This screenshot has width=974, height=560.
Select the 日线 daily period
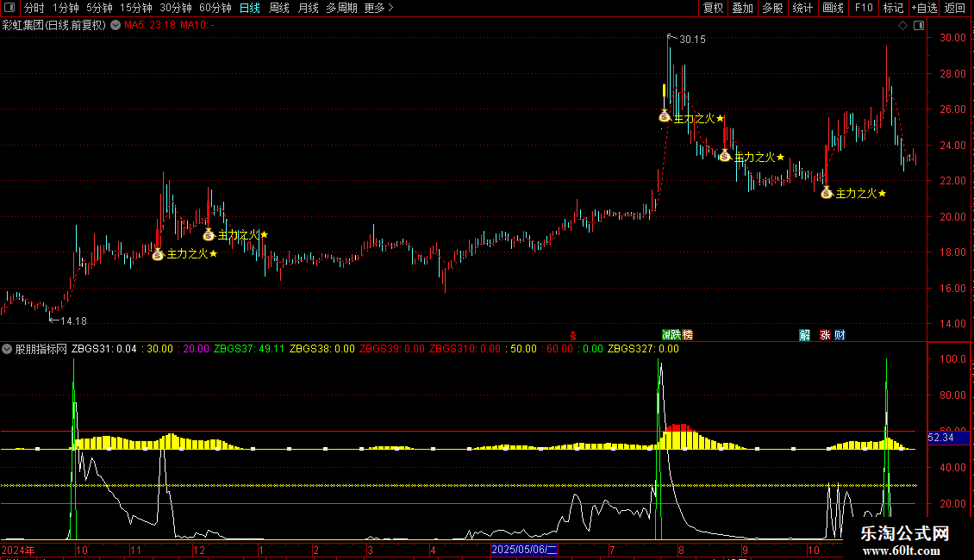tap(250, 8)
